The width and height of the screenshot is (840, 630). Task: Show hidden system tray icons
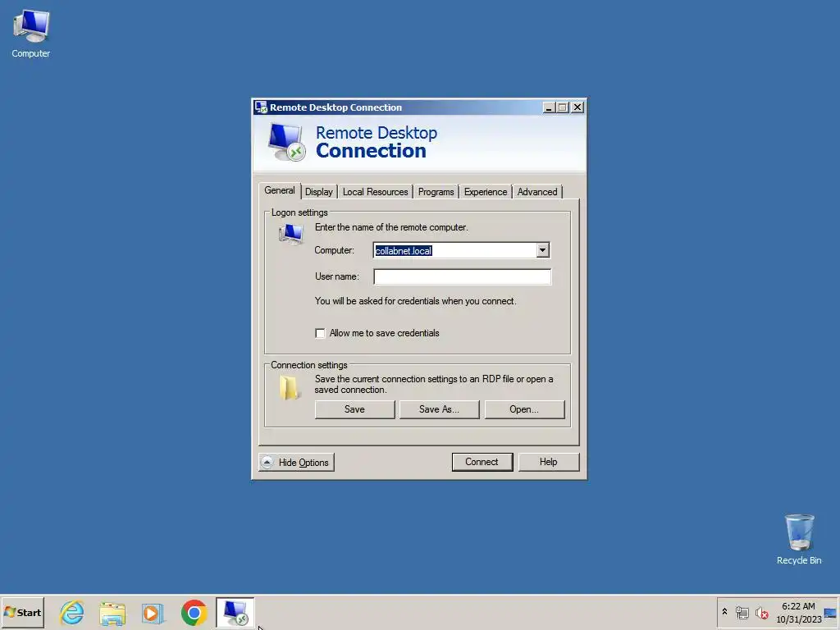click(724, 612)
